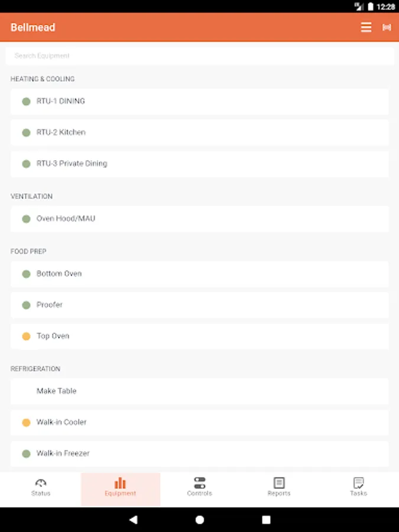Open the Make Table refrigeration item
Viewport: 399px width, 532px height.
[x=200, y=391]
